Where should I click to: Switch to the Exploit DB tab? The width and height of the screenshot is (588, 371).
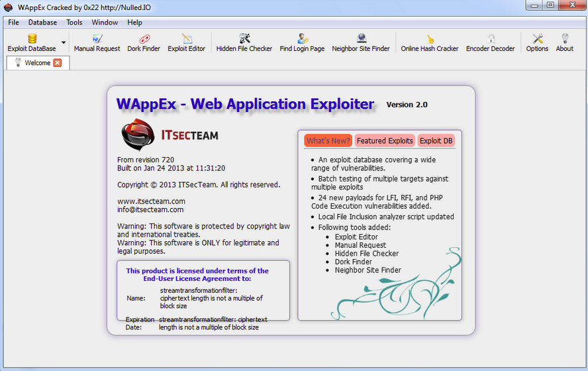(x=436, y=140)
